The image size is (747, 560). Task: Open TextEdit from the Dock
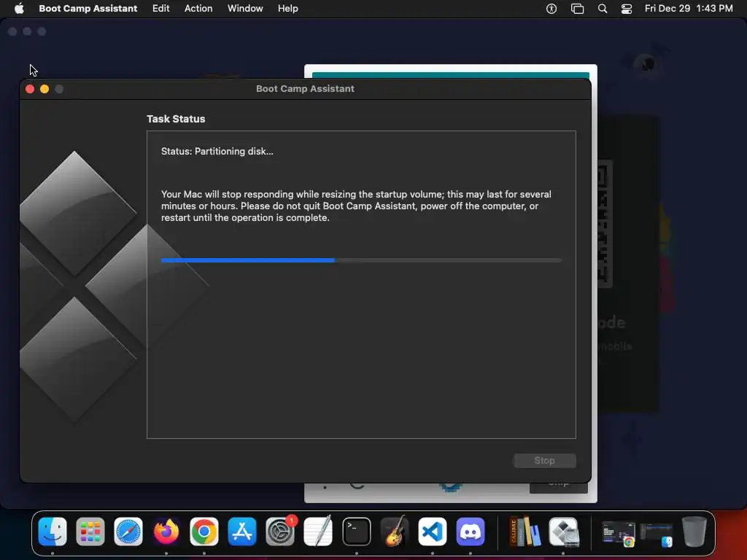pos(318,532)
